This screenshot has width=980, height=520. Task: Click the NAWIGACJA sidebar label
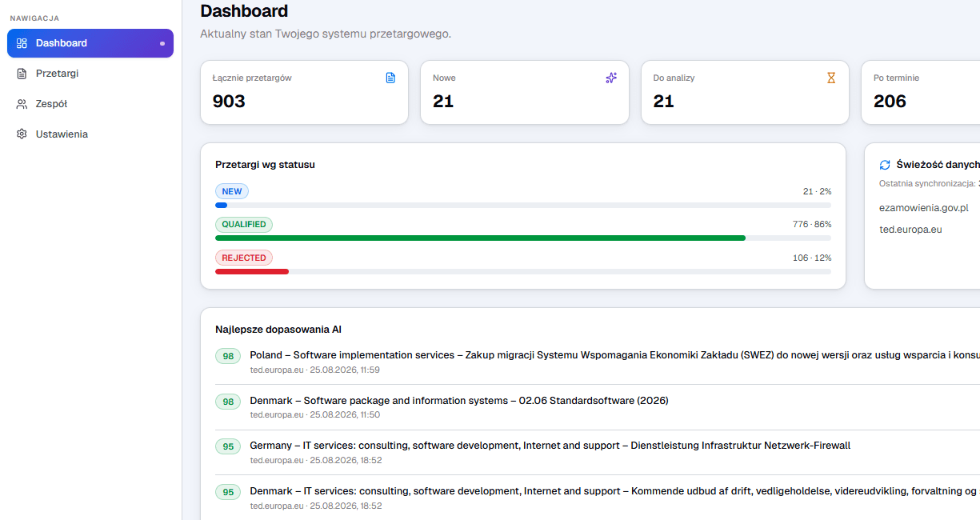(34, 18)
